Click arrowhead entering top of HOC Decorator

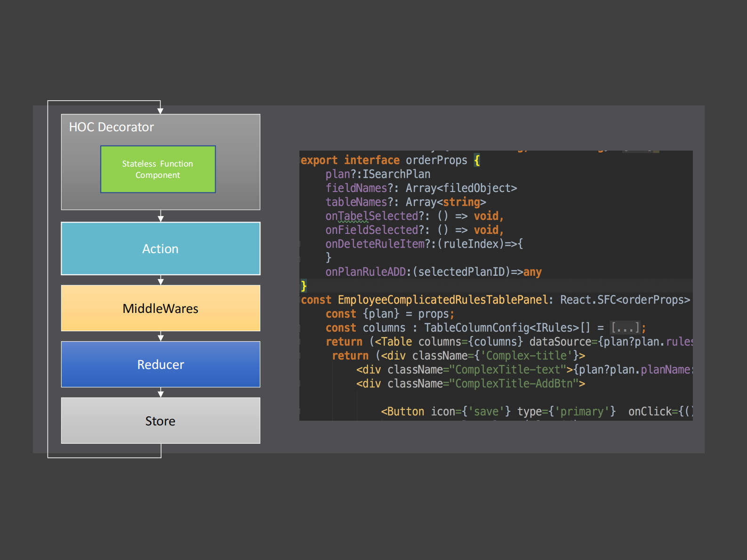(161, 111)
